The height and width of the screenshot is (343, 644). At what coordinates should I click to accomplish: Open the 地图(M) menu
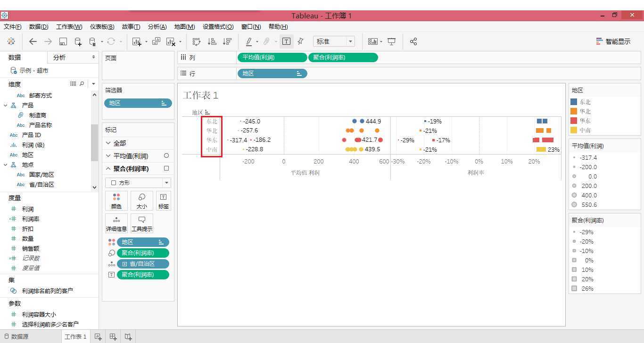[184, 27]
